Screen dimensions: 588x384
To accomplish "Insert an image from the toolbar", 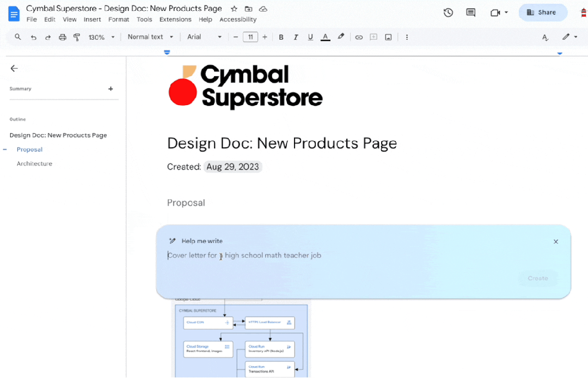I will pyautogui.click(x=389, y=37).
